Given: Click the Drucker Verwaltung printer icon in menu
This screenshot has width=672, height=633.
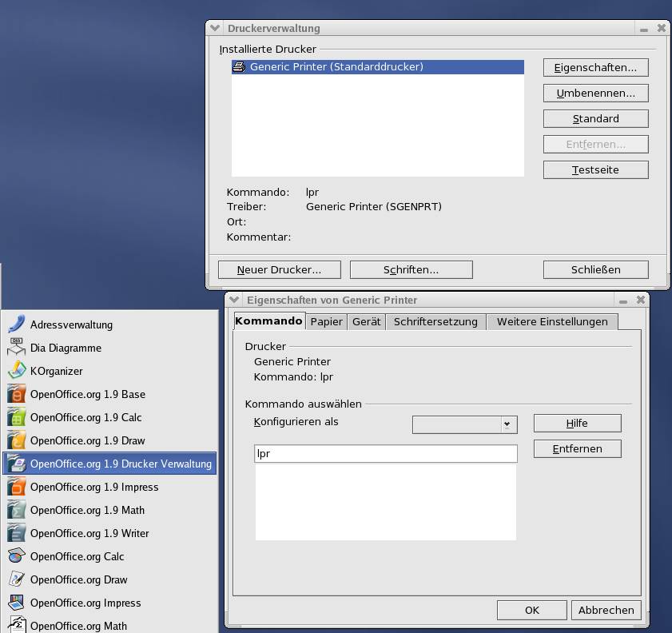Looking at the screenshot, I should point(16,464).
